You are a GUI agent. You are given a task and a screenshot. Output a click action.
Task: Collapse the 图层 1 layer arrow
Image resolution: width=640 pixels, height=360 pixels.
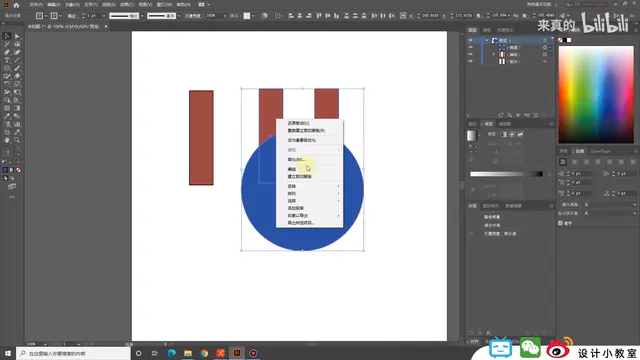point(487,40)
